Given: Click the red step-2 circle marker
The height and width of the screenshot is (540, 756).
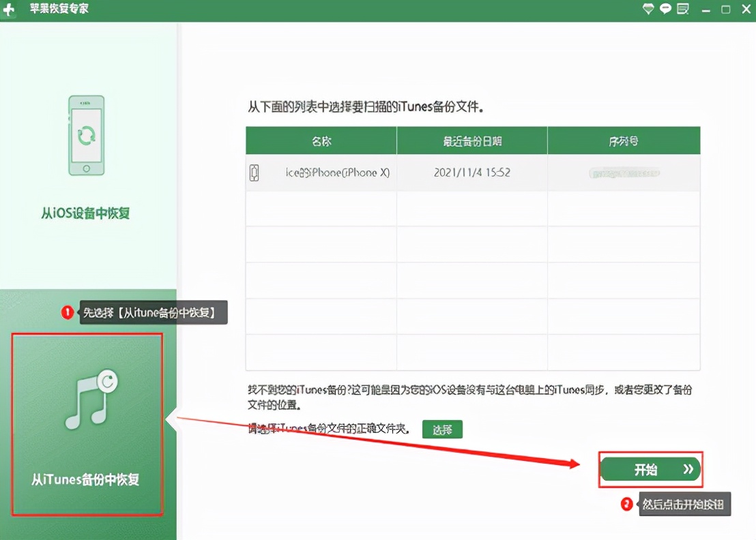Looking at the screenshot, I should pyautogui.click(x=627, y=505).
